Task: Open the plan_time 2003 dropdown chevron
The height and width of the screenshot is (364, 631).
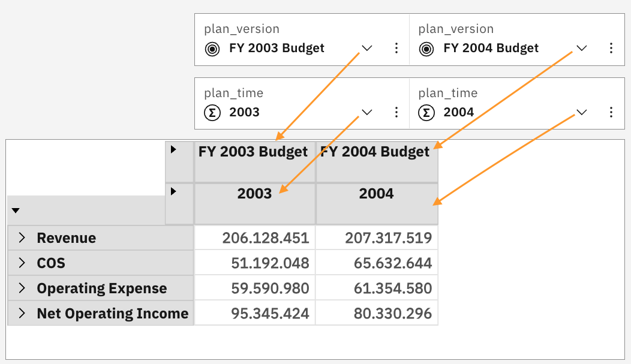Action: (x=367, y=112)
